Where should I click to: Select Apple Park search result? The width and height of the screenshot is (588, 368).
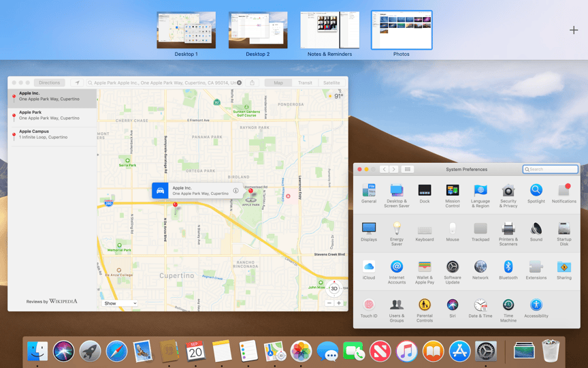pos(52,117)
